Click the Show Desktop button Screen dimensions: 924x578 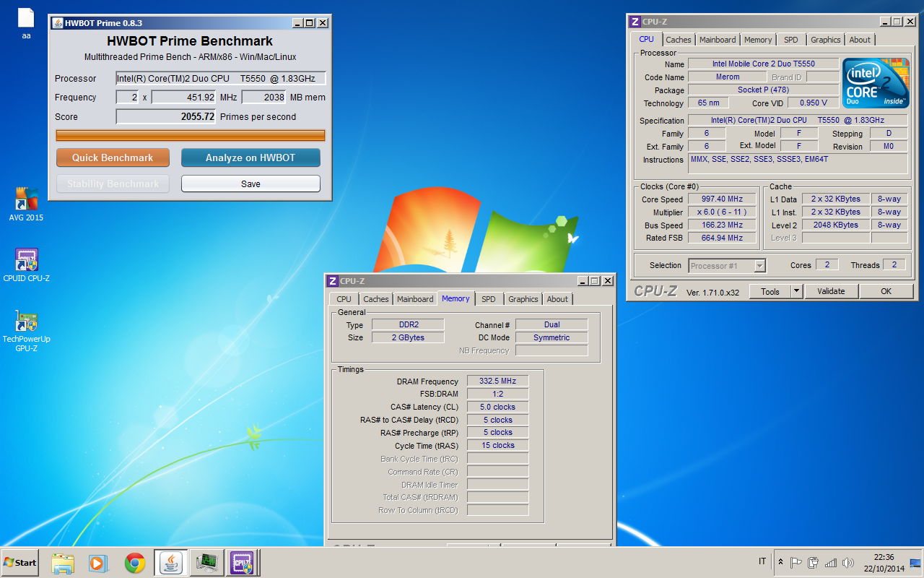point(916,563)
